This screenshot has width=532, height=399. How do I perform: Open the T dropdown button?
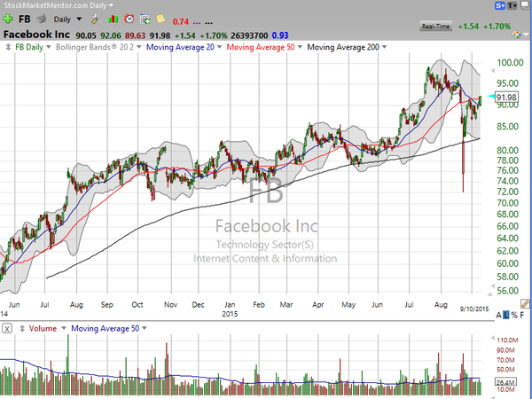[512, 5]
